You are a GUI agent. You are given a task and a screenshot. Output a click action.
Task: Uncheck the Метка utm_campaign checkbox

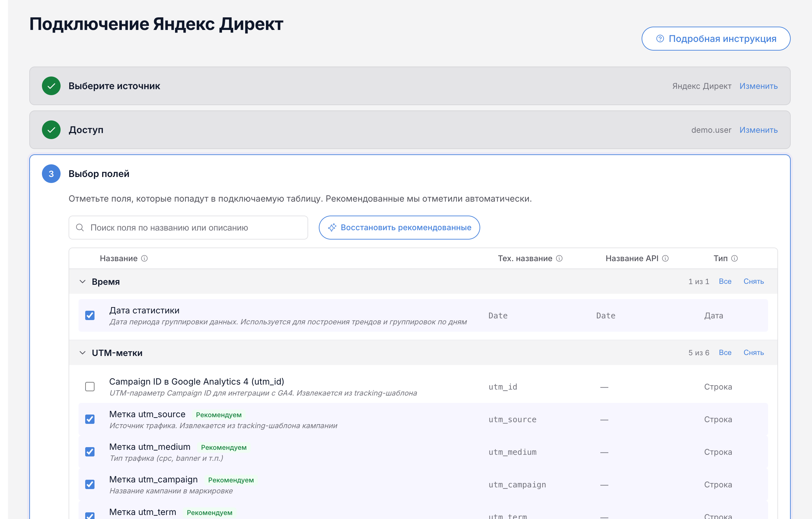[x=90, y=485]
